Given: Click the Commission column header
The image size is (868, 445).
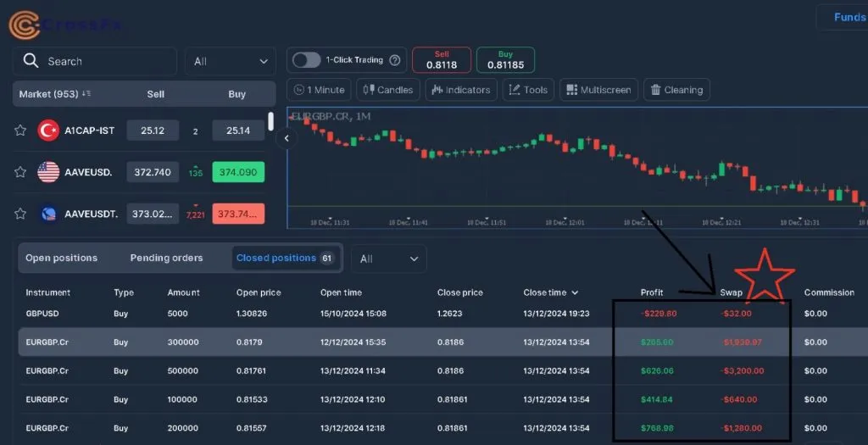Looking at the screenshot, I should [829, 292].
